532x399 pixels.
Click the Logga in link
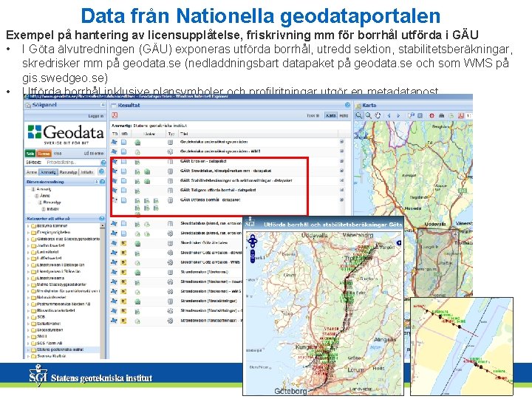pyautogui.click(x=95, y=116)
